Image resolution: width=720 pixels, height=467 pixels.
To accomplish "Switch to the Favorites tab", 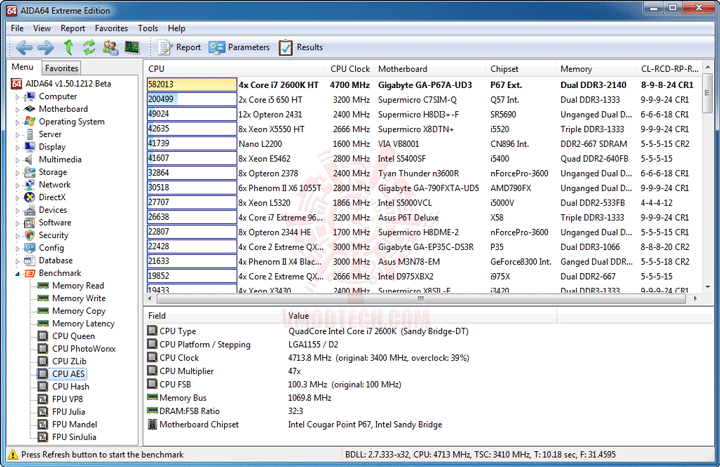I will pos(62,68).
